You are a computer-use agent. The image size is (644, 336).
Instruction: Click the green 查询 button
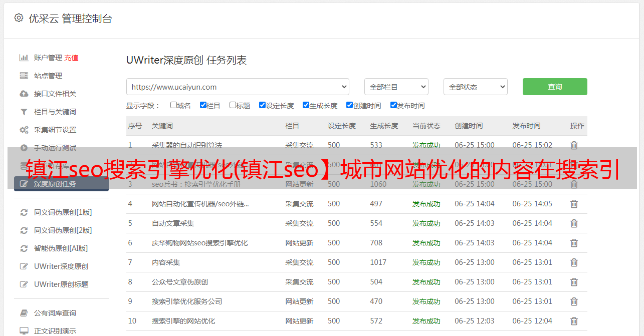[x=555, y=87]
